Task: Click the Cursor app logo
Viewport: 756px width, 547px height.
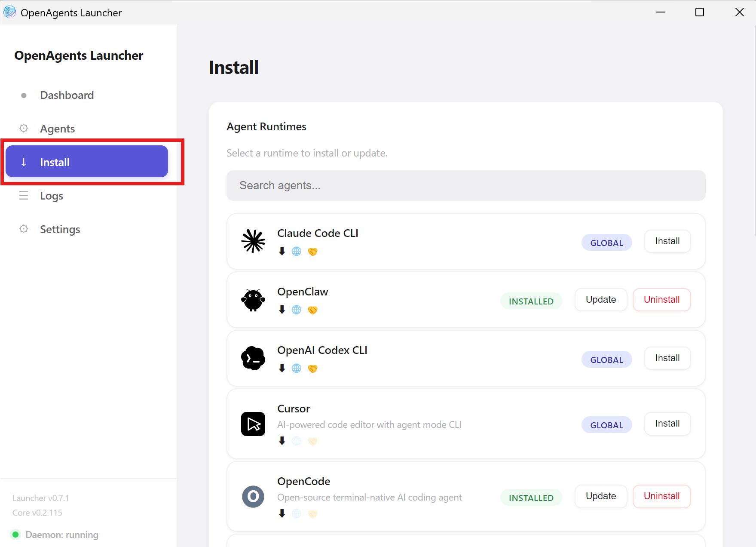Action: click(253, 424)
